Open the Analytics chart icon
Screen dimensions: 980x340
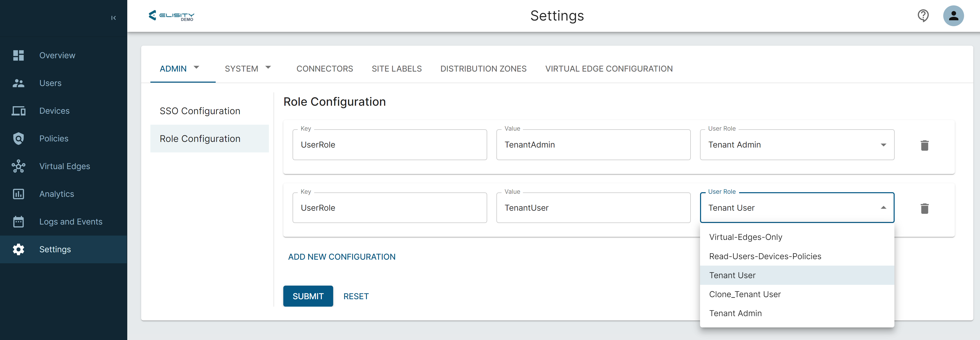click(x=18, y=194)
